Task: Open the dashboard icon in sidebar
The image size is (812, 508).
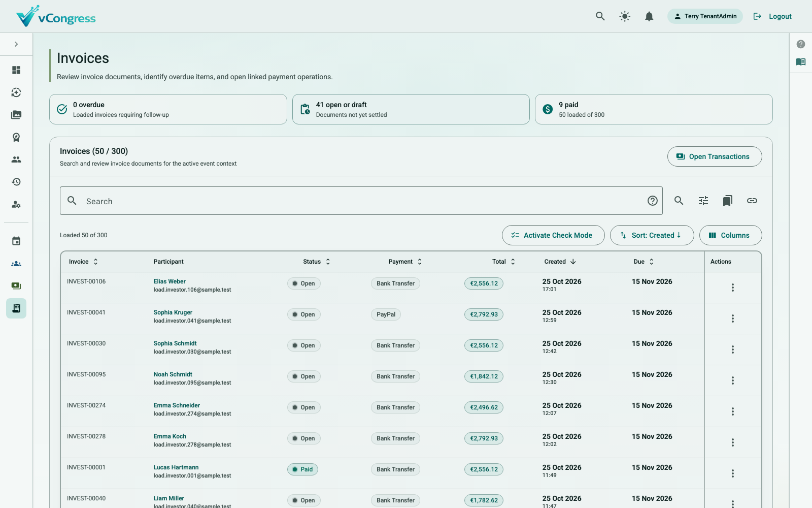Action: [x=16, y=70]
